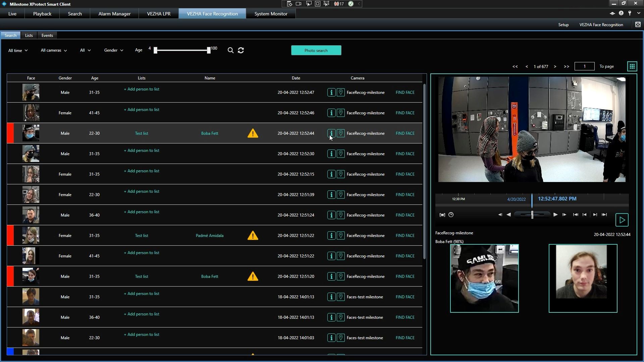
Task: Play video forward
Action: 555,215
